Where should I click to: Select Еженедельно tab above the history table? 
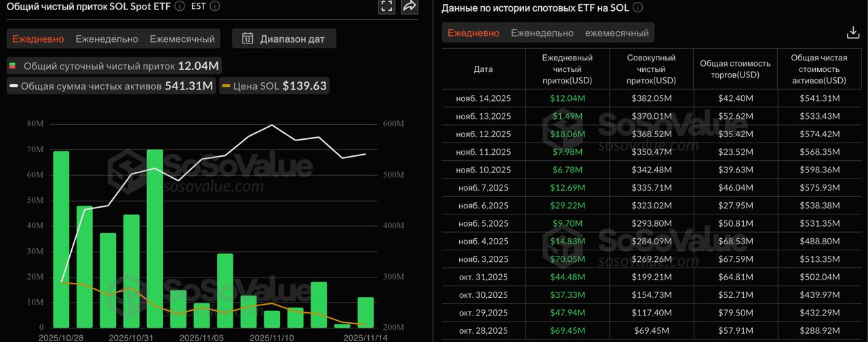542,33
